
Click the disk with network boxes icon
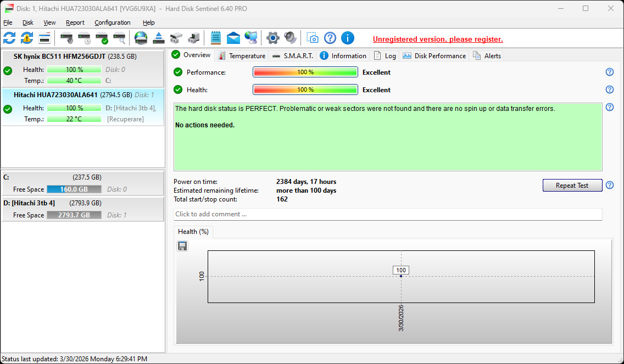176,38
